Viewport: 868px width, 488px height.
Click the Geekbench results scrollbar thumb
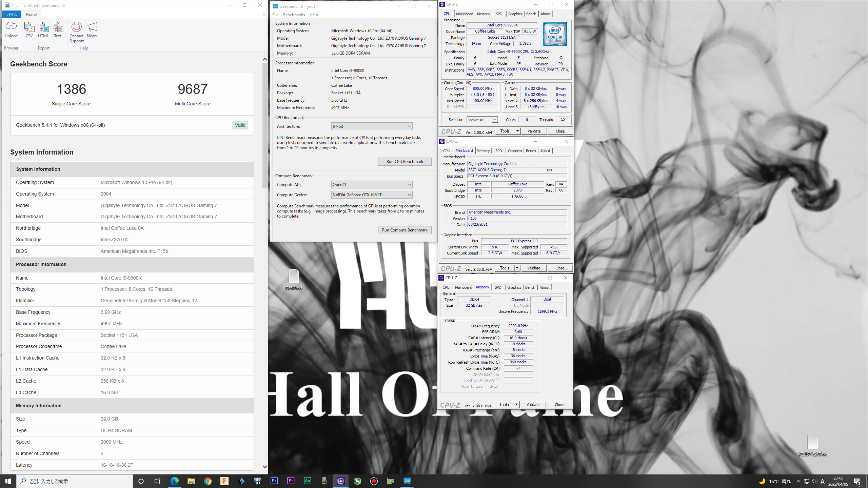click(265, 125)
